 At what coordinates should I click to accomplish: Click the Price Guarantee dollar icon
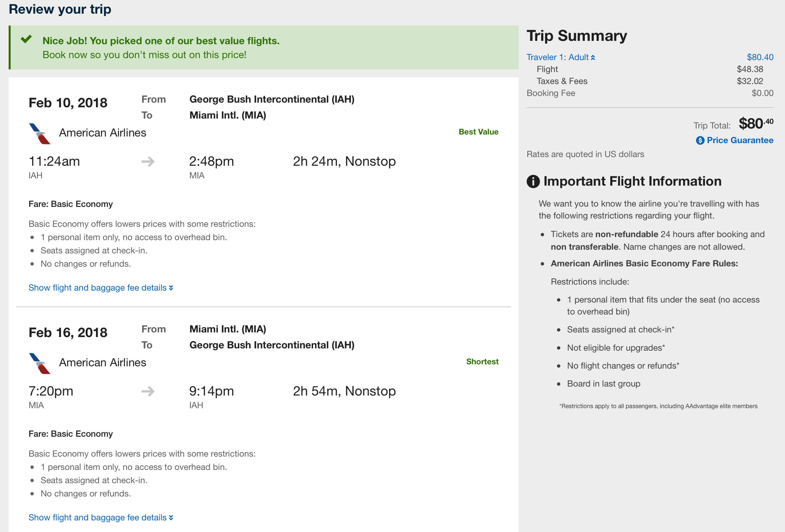700,140
